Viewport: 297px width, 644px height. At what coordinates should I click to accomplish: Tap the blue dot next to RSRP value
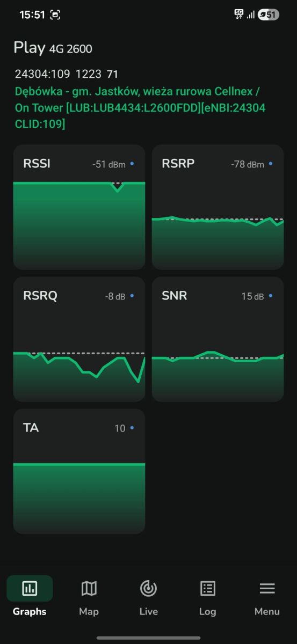click(x=271, y=163)
